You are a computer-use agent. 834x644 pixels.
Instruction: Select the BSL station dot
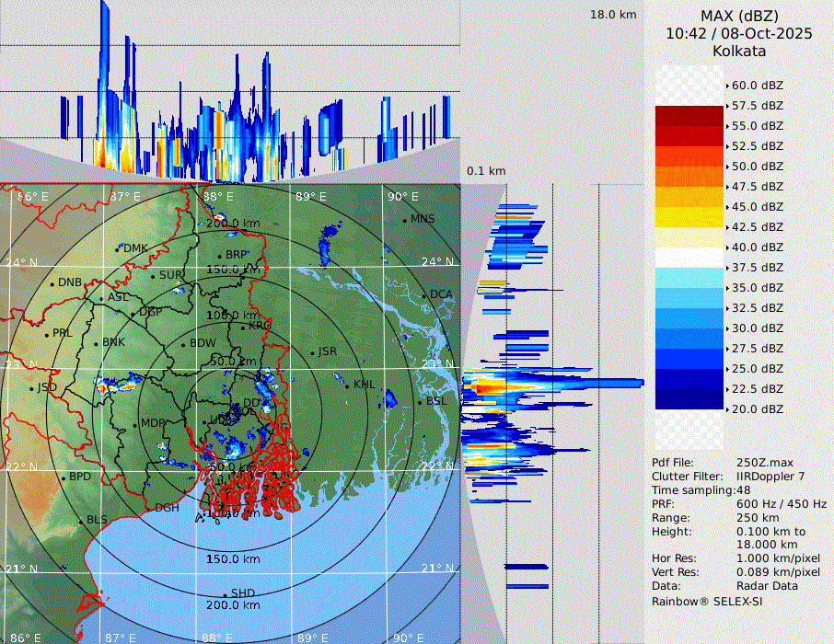[x=420, y=402]
